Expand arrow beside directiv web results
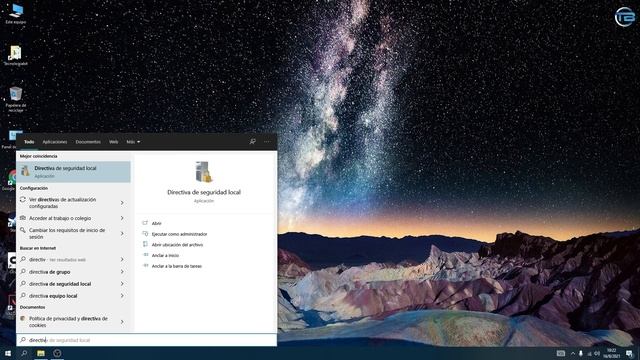This screenshot has width=640, height=360. (122, 260)
